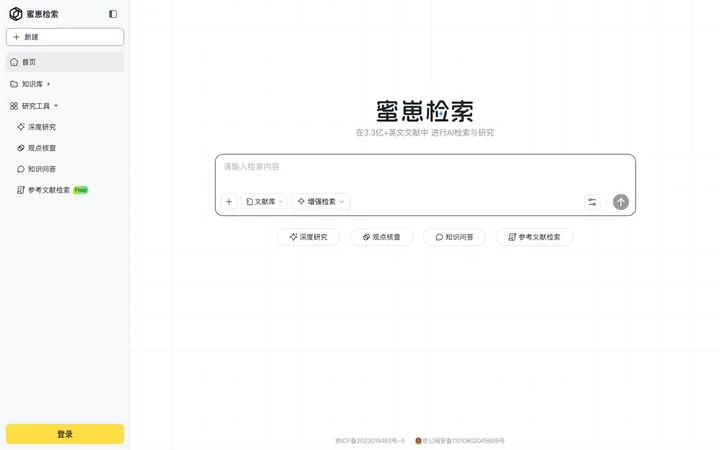Viewport: 720px width, 450px height.
Task: Click the 深度研究 chip below search box
Action: coord(309,237)
